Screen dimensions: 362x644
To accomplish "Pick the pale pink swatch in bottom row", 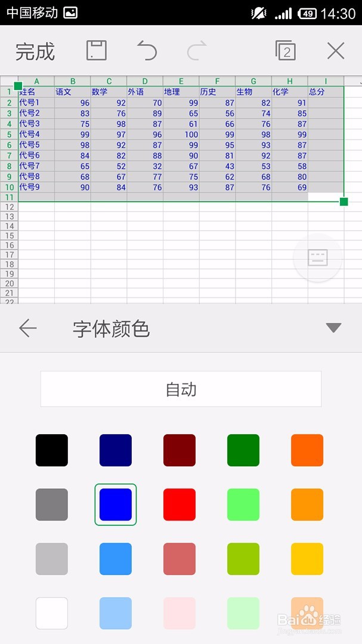I will (x=180, y=613).
